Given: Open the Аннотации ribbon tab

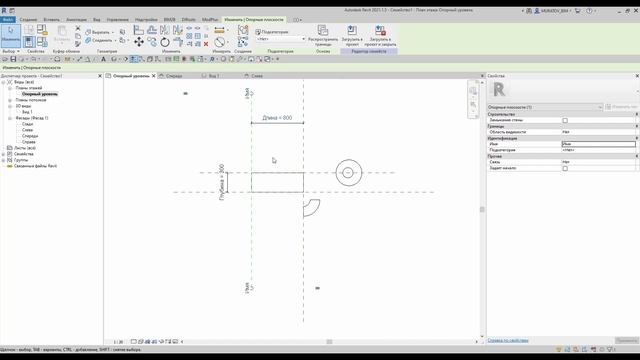Looking at the screenshot, I should click(76, 20).
